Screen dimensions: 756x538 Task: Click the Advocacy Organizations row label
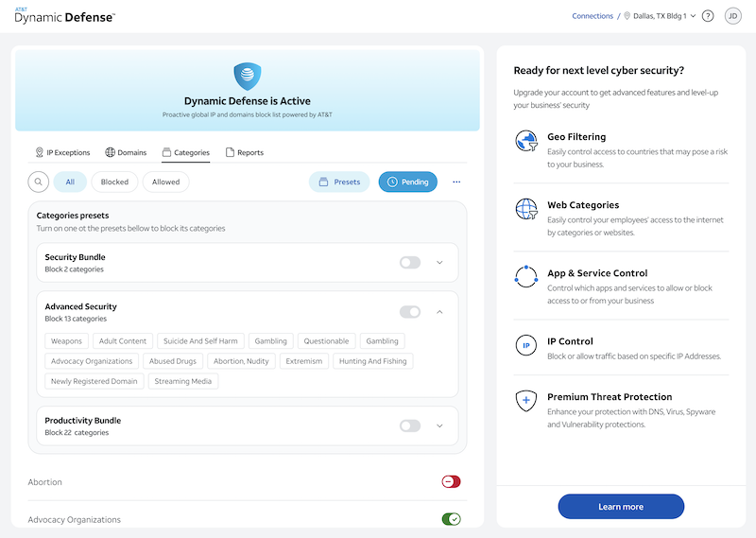tap(75, 520)
